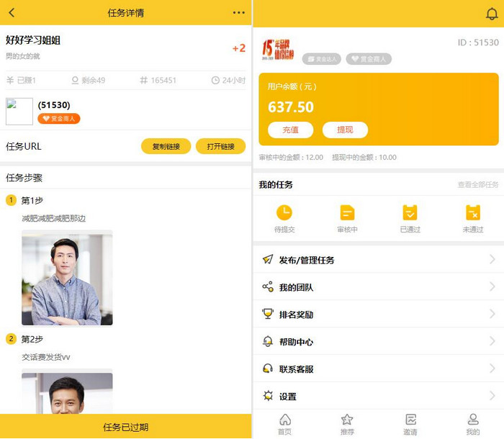Click the paper plane icon for 发布/管理任务
The width and height of the screenshot is (504, 439).
(x=268, y=259)
